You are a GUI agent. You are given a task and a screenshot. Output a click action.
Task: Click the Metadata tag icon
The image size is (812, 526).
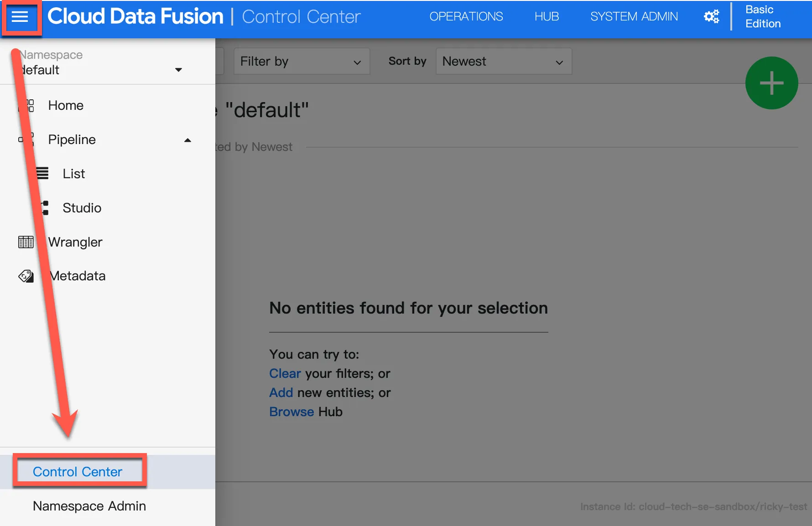[26, 276]
